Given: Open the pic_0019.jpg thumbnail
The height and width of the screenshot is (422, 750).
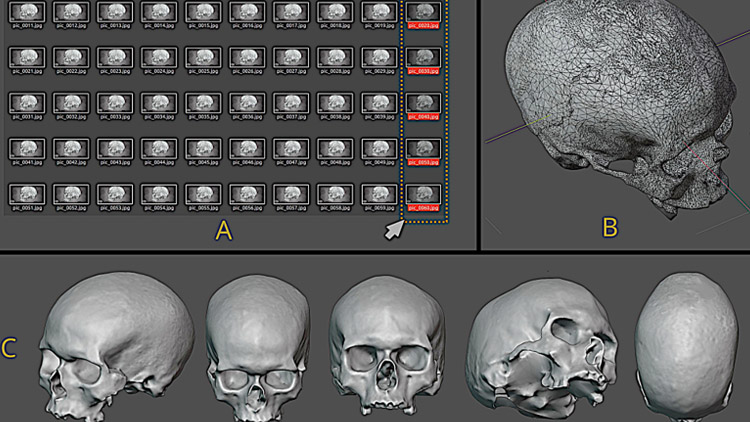Looking at the screenshot, I should pyautogui.click(x=376, y=12).
